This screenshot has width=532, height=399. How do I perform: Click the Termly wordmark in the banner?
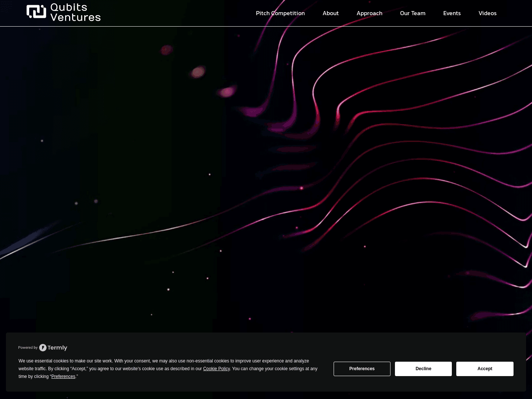[x=57, y=348]
